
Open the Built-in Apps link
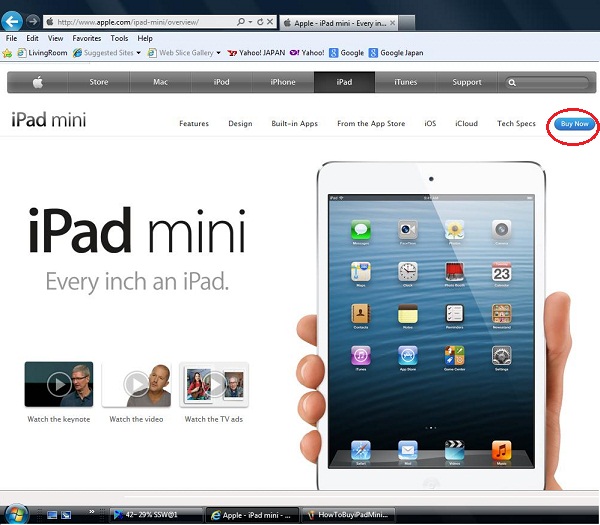coord(295,124)
